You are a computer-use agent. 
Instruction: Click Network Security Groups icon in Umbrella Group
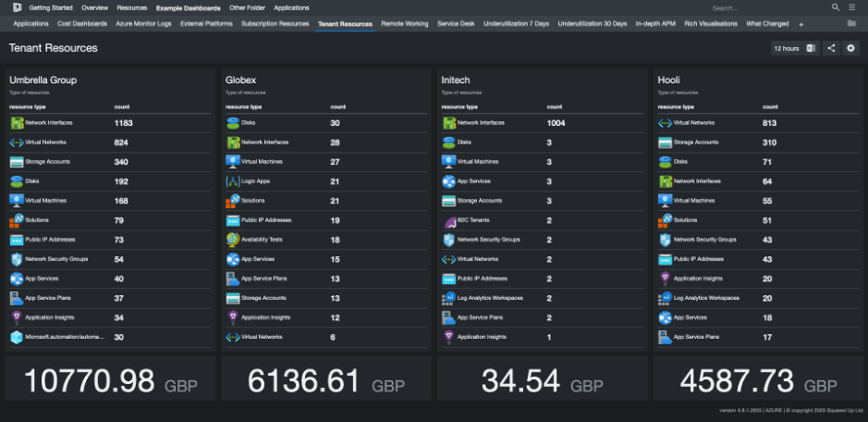17,259
